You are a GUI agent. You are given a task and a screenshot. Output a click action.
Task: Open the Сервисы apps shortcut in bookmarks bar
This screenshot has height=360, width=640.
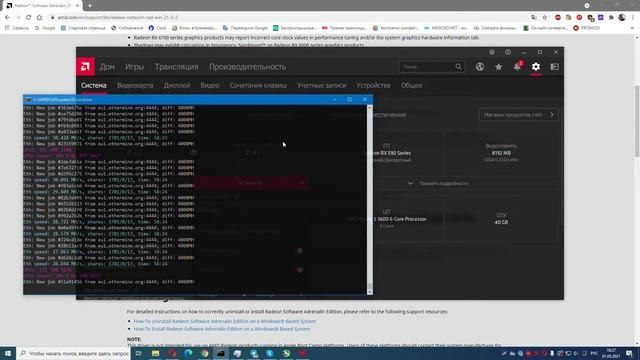(16, 28)
